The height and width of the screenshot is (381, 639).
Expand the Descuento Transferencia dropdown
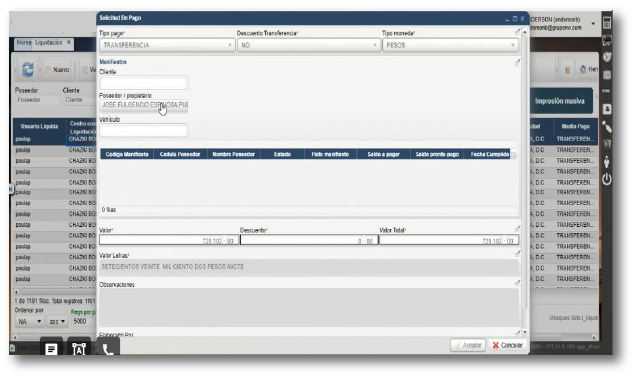click(308, 45)
